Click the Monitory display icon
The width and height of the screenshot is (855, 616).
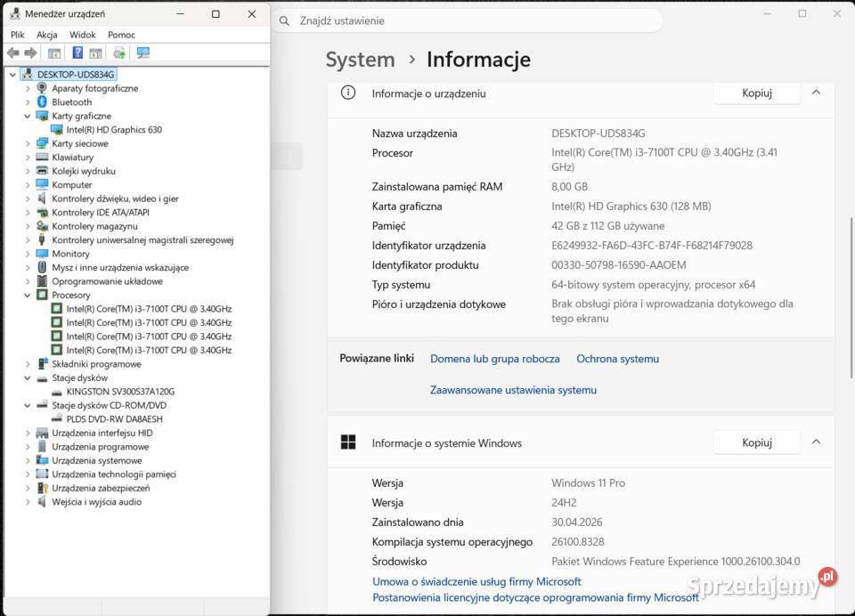[42, 254]
